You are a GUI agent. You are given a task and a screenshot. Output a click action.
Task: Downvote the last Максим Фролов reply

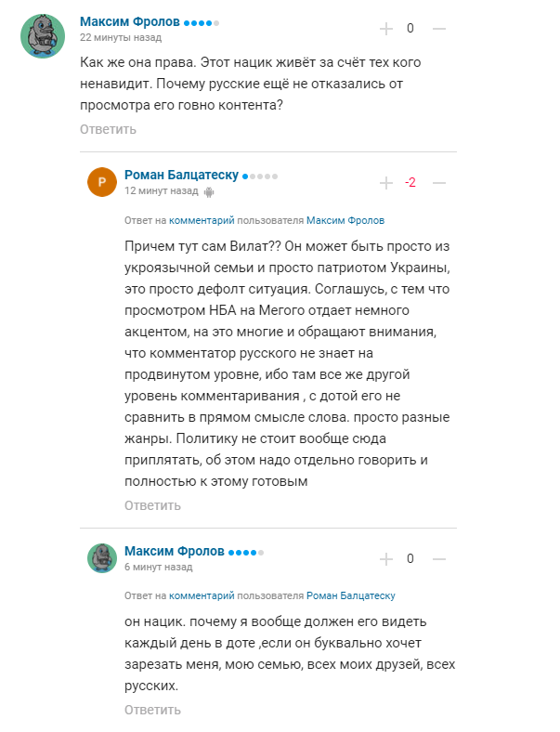coord(439,559)
